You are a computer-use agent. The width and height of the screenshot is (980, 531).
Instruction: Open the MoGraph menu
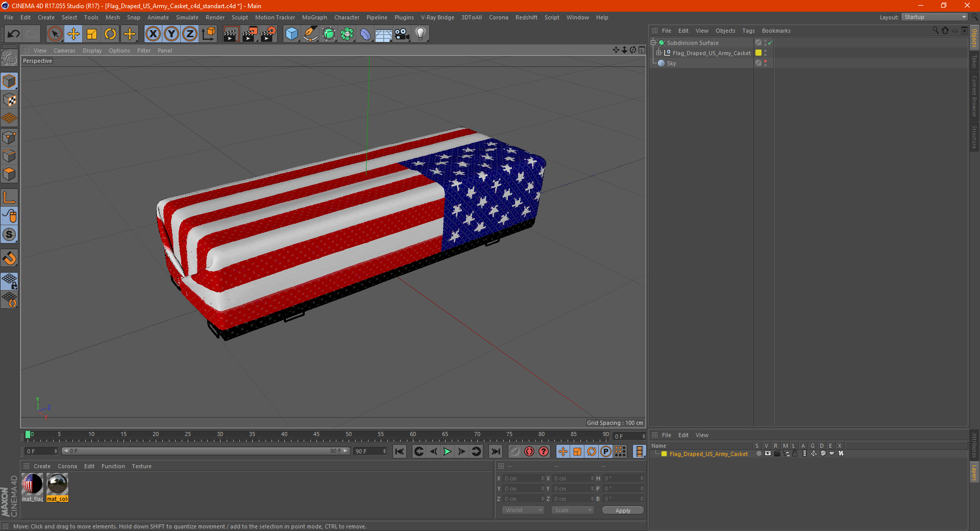coord(314,17)
